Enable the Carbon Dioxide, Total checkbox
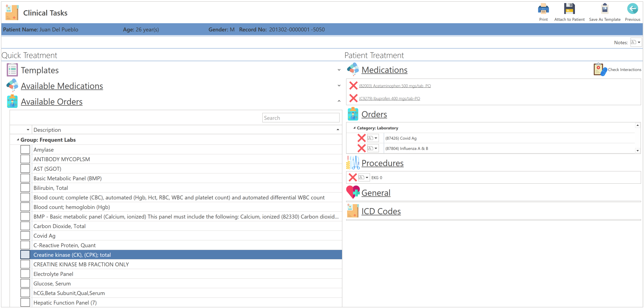The width and height of the screenshot is (644, 308). pyautogui.click(x=25, y=226)
